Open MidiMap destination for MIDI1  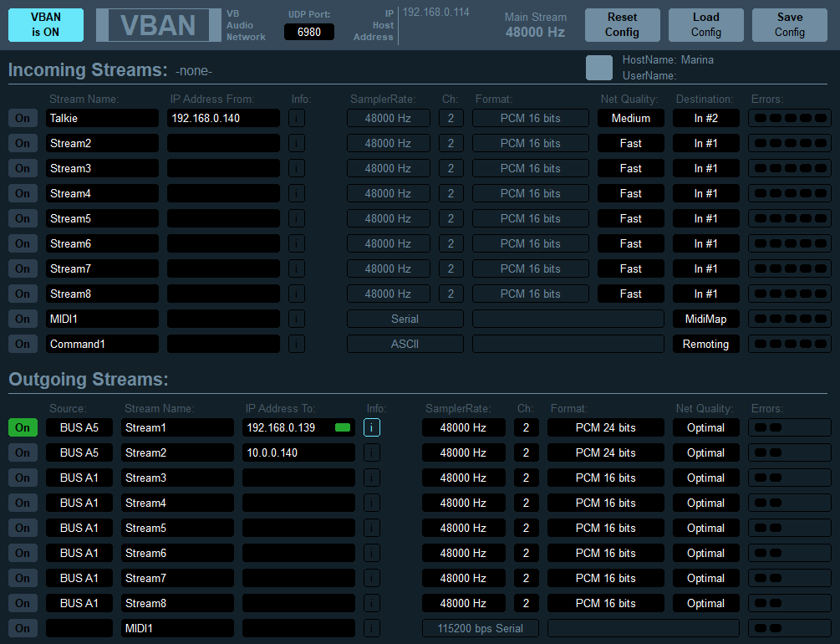click(705, 319)
